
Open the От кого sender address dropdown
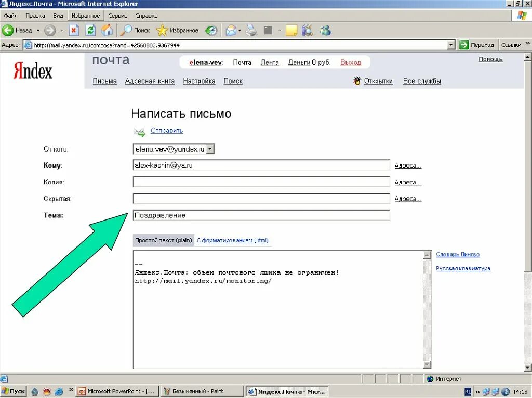point(210,149)
